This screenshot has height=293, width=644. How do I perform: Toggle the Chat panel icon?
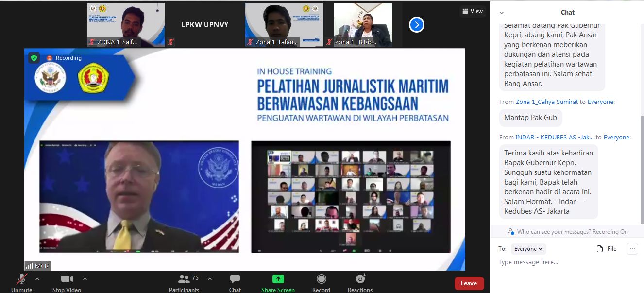235,279
